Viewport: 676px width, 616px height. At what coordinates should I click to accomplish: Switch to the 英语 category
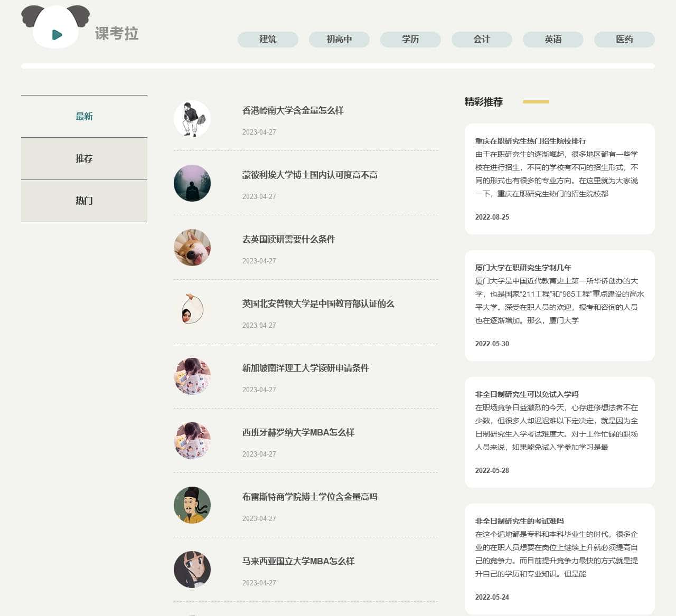click(x=552, y=40)
